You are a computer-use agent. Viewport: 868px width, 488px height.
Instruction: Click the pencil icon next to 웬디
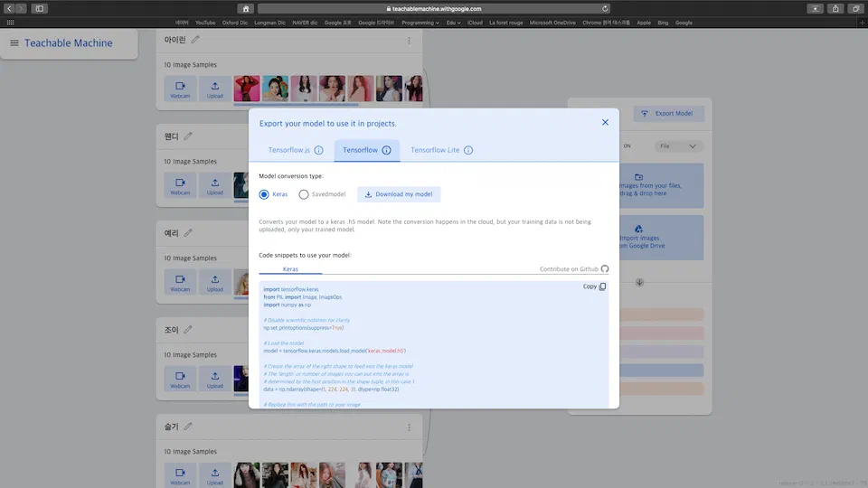coord(188,136)
